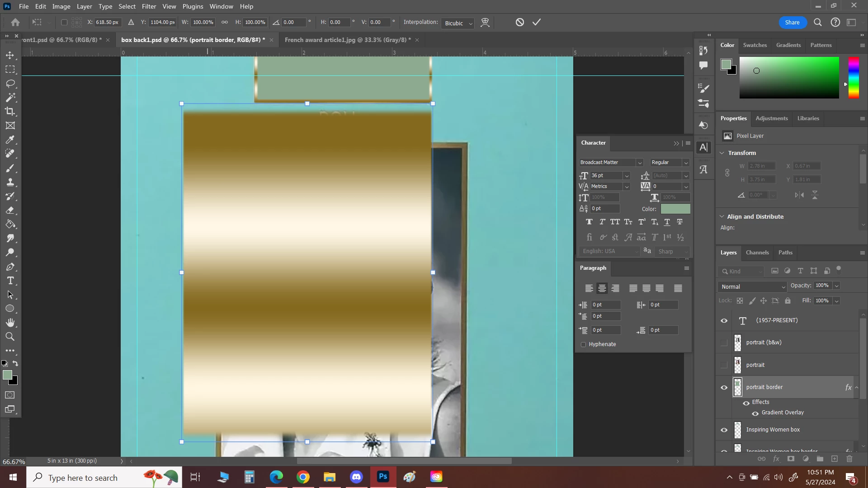The width and height of the screenshot is (868, 488).
Task: Select the Crop tool
Action: pyautogui.click(x=10, y=112)
